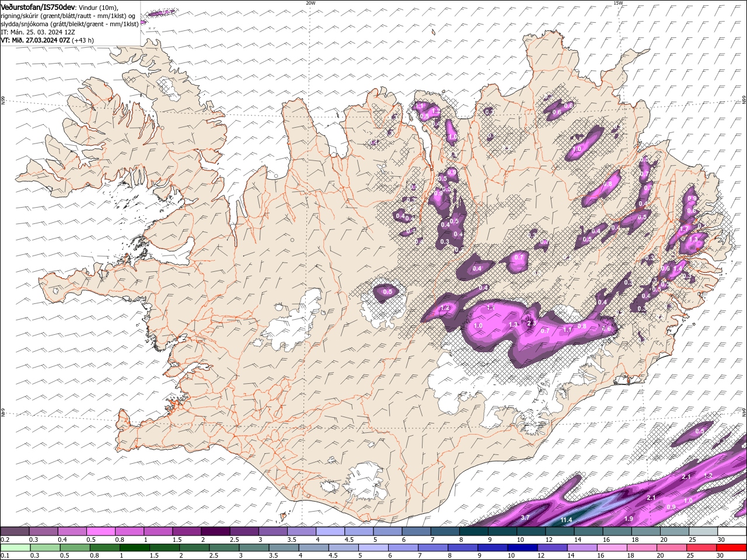The width and height of the screenshot is (747, 560).
Task: Pick the bright pink 0.5–0.8 snow swatch
Action: tap(100, 531)
